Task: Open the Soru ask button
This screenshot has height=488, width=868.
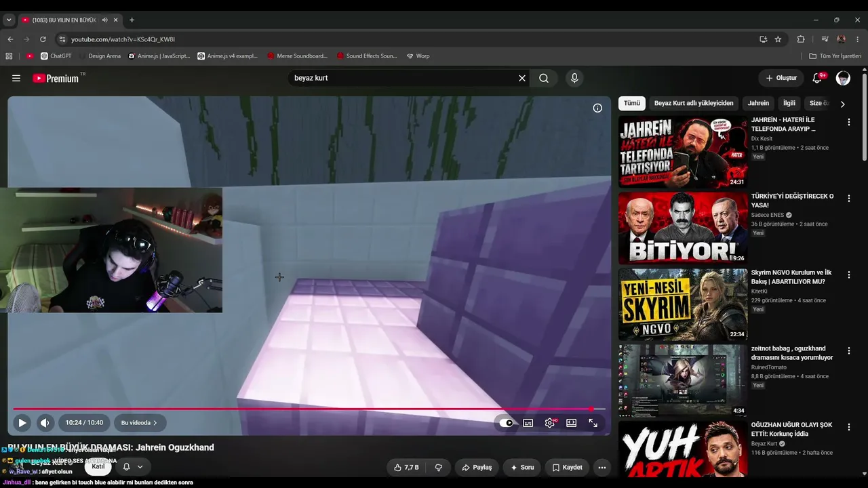Action: pyautogui.click(x=522, y=468)
